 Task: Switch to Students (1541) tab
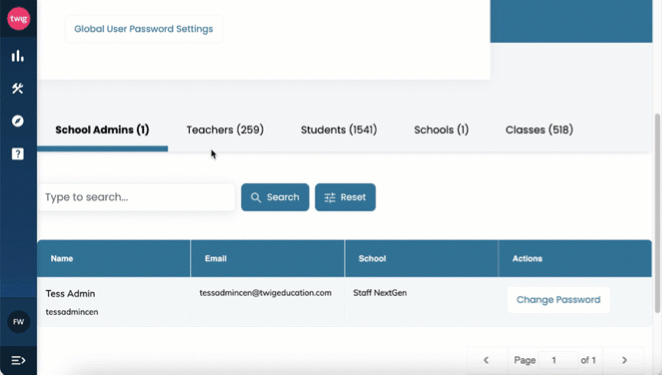click(x=339, y=130)
